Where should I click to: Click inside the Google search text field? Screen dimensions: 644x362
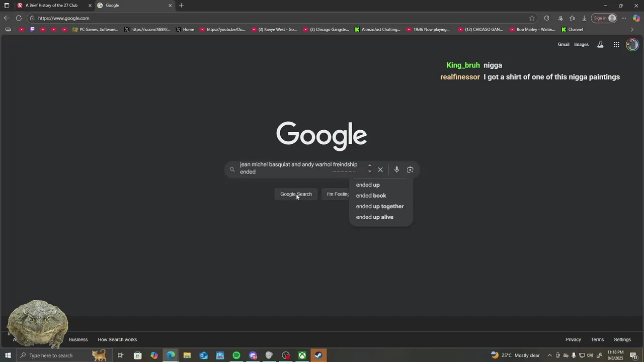point(299,168)
